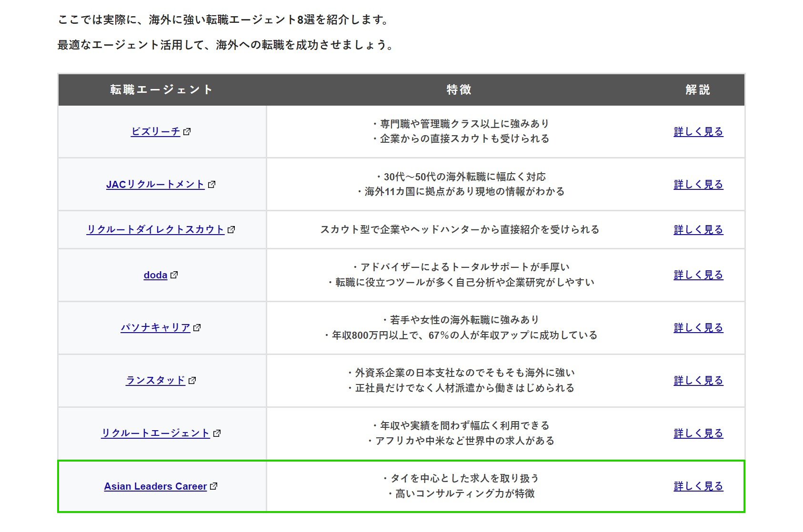This screenshot has height=532, width=803.
Task: Click external-link icon beside ビズリーチ
Action: (x=187, y=131)
